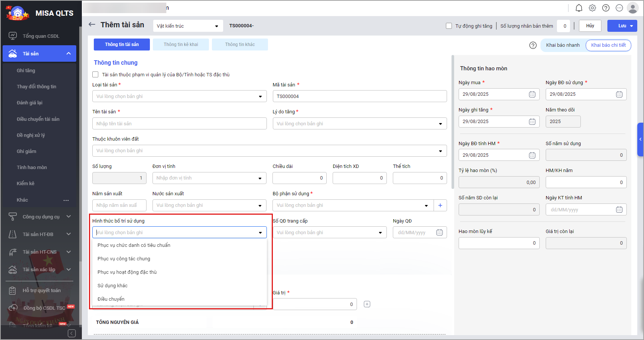Switch to Thông tin kê khai tab
The height and width of the screenshot is (340, 644).
point(181,45)
